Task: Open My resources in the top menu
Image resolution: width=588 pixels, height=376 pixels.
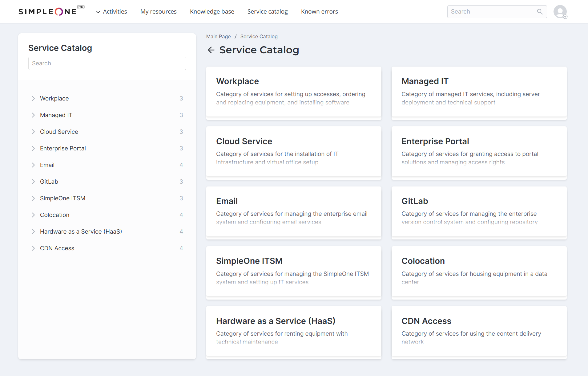Action: pos(159,11)
